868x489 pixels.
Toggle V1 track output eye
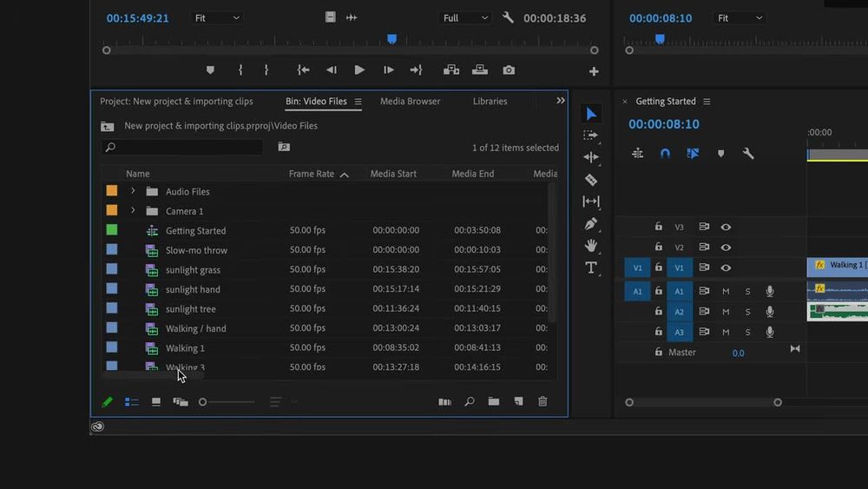coord(726,268)
